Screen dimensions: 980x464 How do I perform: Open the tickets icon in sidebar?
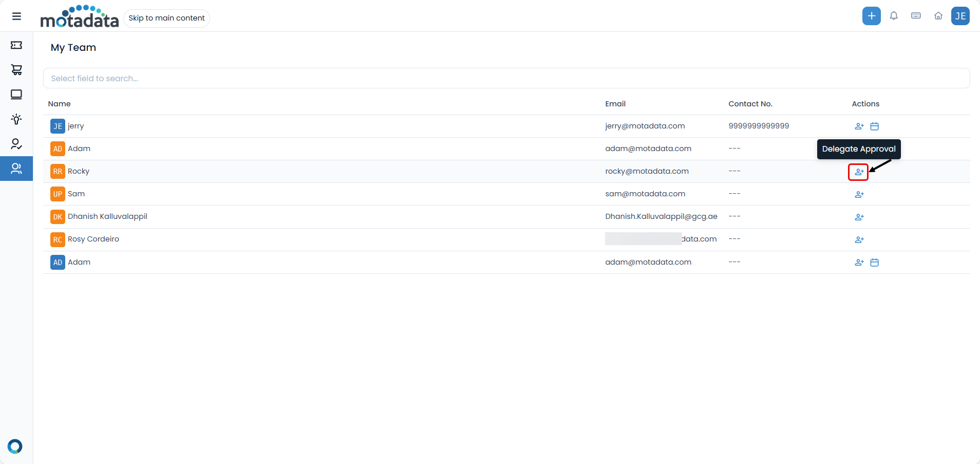(16, 45)
